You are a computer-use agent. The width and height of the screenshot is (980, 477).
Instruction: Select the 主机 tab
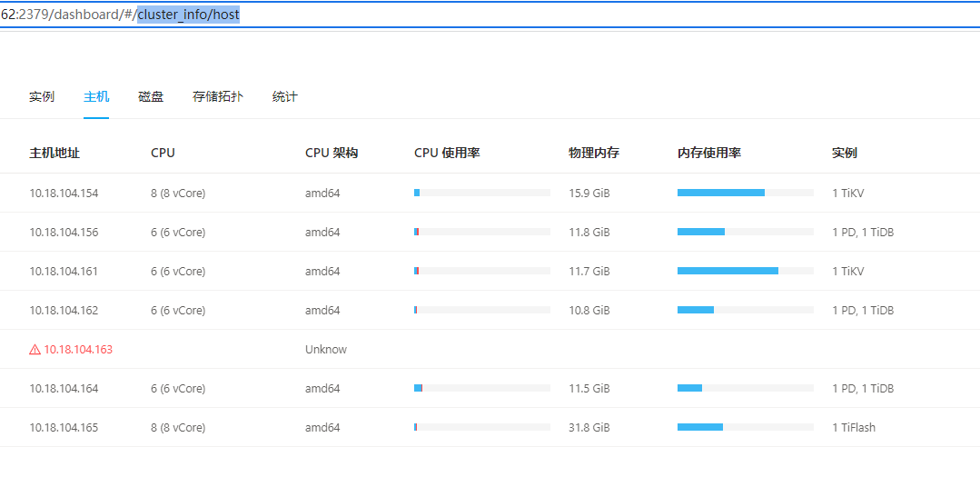click(96, 97)
